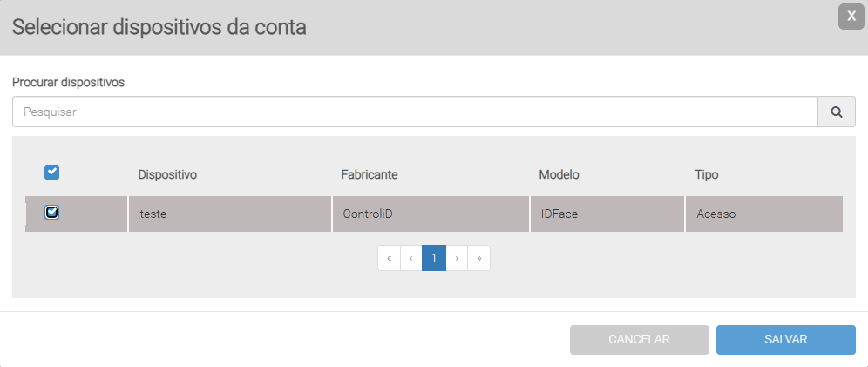The height and width of the screenshot is (367, 868).
Task: Click the Fabricante column header
Action: click(370, 175)
